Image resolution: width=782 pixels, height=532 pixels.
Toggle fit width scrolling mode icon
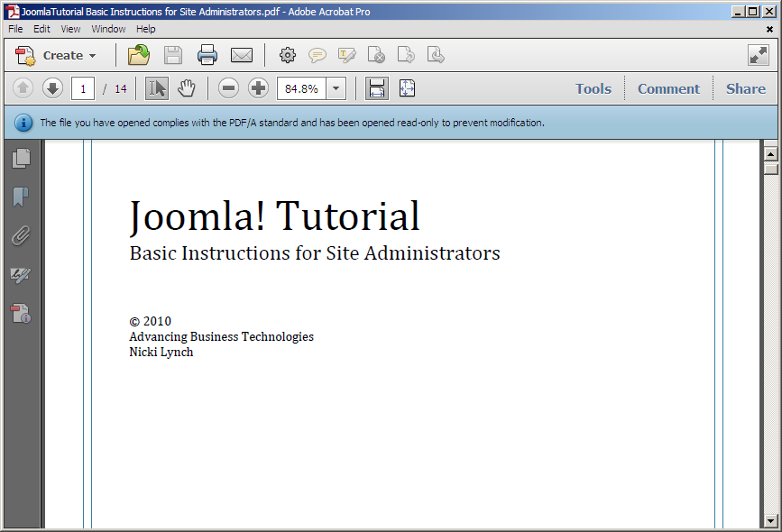pyautogui.click(x=376, y=88)
